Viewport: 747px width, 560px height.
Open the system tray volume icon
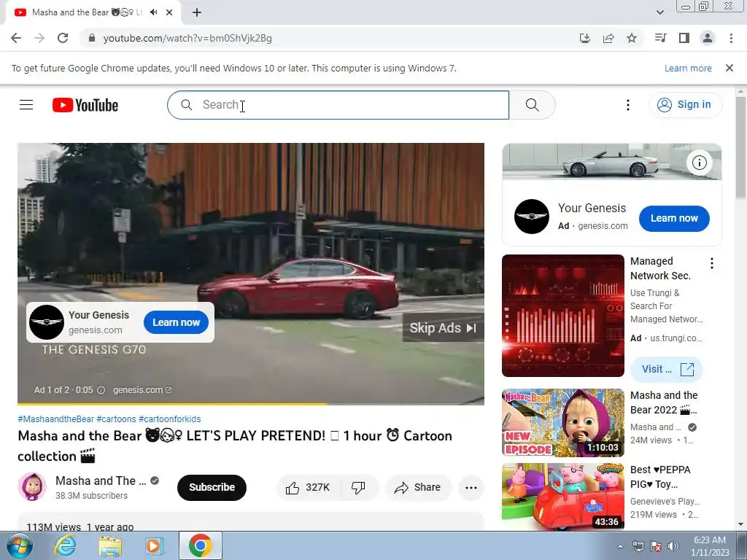(x=673, y=546)
